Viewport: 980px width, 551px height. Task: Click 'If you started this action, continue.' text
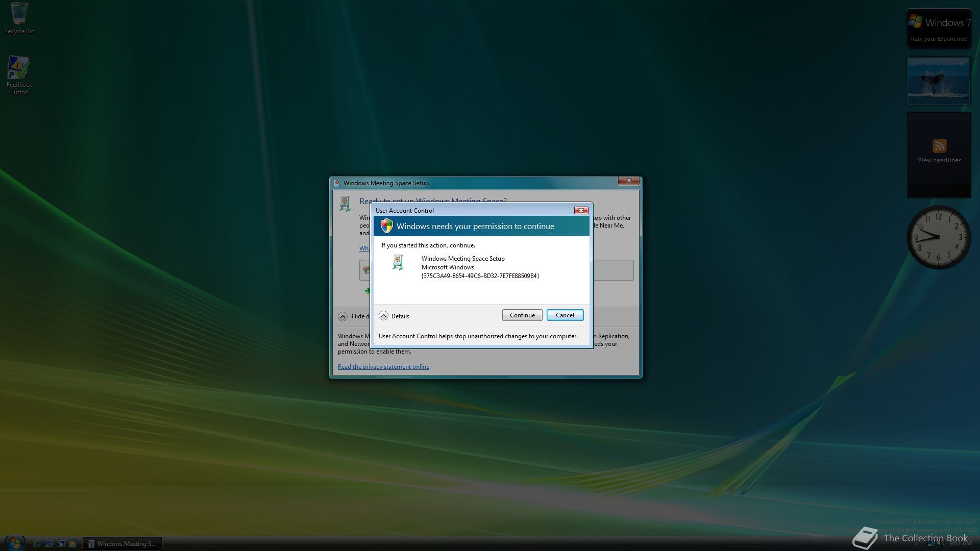click(428, 245)
